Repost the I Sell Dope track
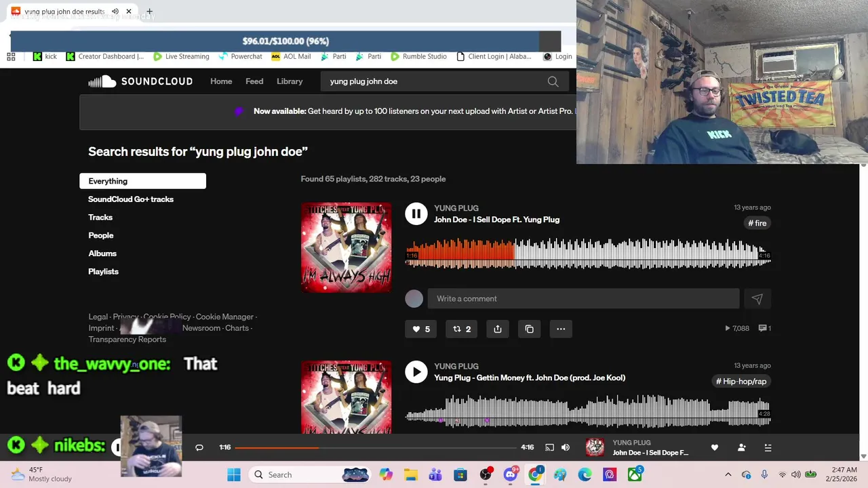Viewport: 868px width, 488px height. (462, 329)
